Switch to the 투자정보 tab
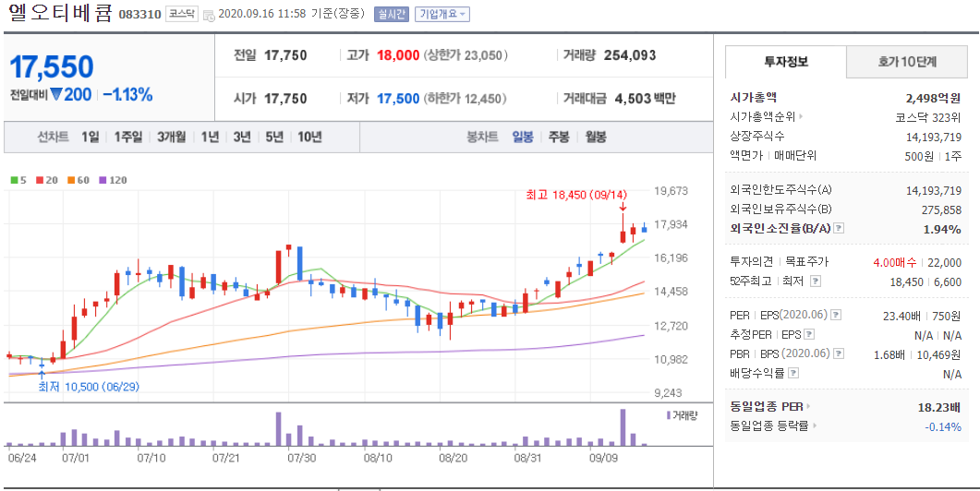Screen dimensions: 980x491 (786, 62)
